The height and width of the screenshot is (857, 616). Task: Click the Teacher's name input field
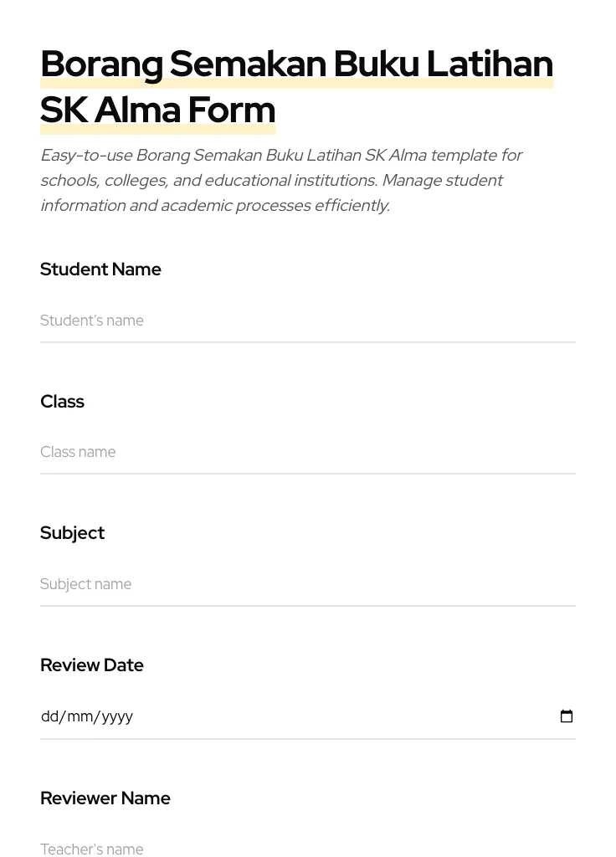[x=307, y=849]
